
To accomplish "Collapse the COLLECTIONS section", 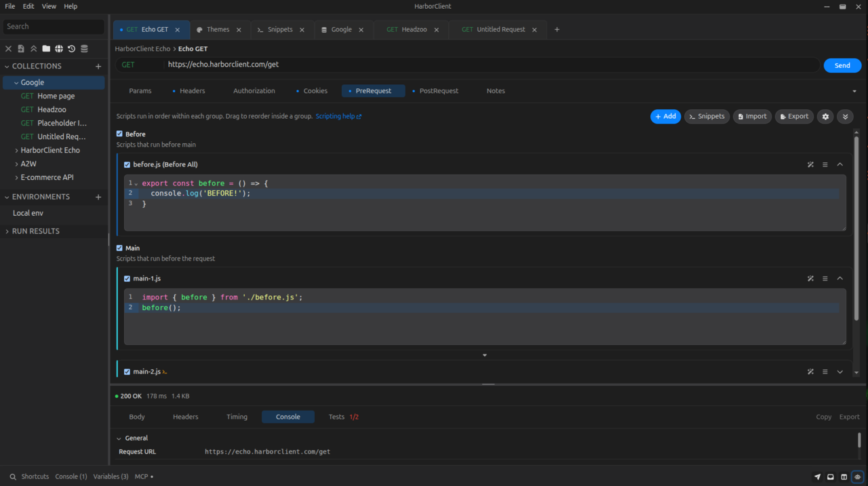I will click(7, 67).
